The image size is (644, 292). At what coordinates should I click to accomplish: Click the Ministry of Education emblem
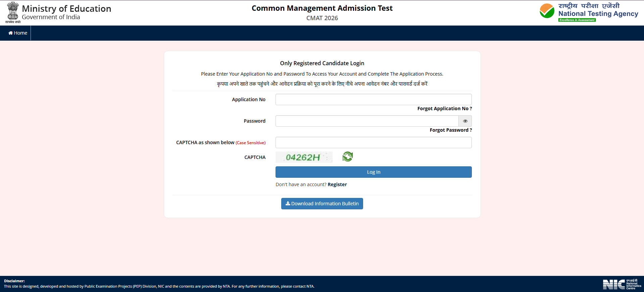[13, 12]
